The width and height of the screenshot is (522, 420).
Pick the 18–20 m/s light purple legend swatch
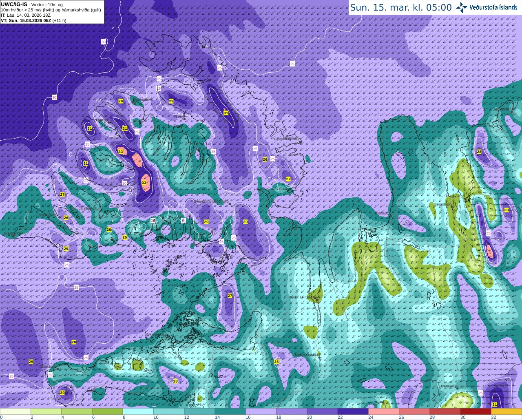point(292,411)
